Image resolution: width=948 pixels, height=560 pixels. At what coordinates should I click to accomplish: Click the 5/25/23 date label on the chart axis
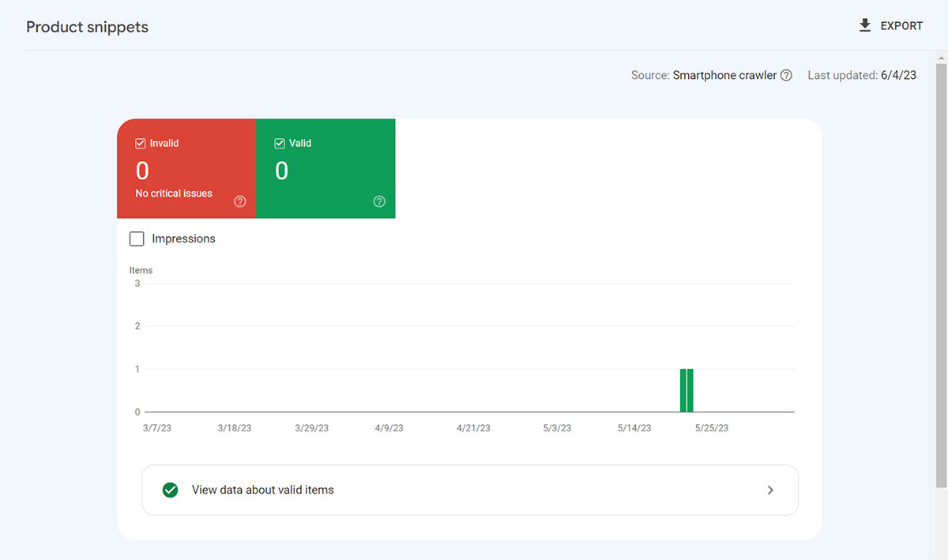711,428
